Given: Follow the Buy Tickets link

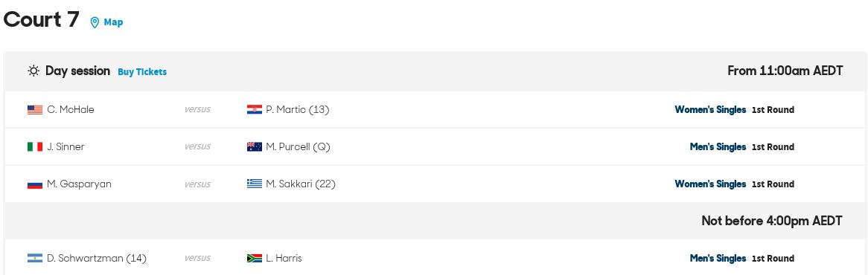Looking at the screenshot, I should pyautogui.click(x=142, y=72).
